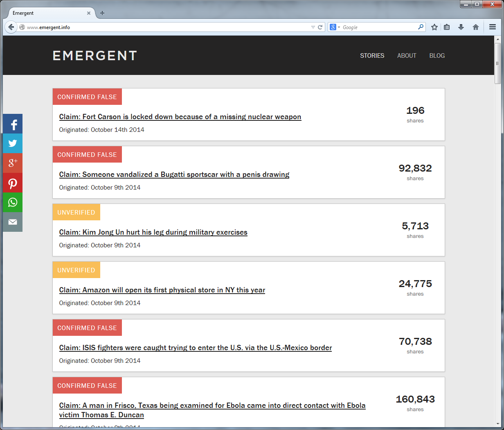Viewport: 504px width, 430px height.
Task: Pin page on Pinterest
Action: coord(13,183)
